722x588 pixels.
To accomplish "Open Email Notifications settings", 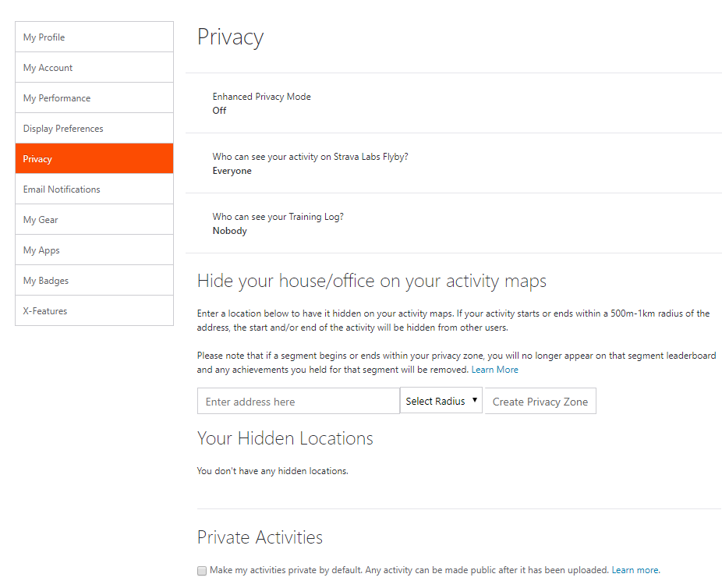I will point(94,189).
